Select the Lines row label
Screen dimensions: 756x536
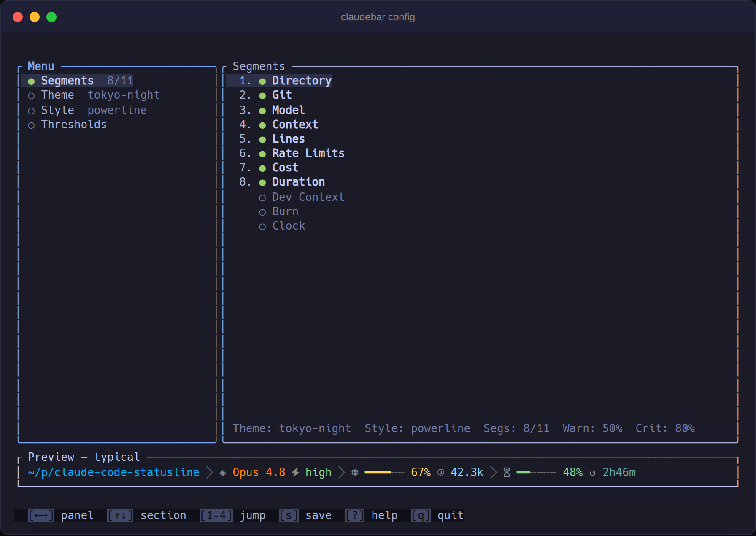click(289, 139)
